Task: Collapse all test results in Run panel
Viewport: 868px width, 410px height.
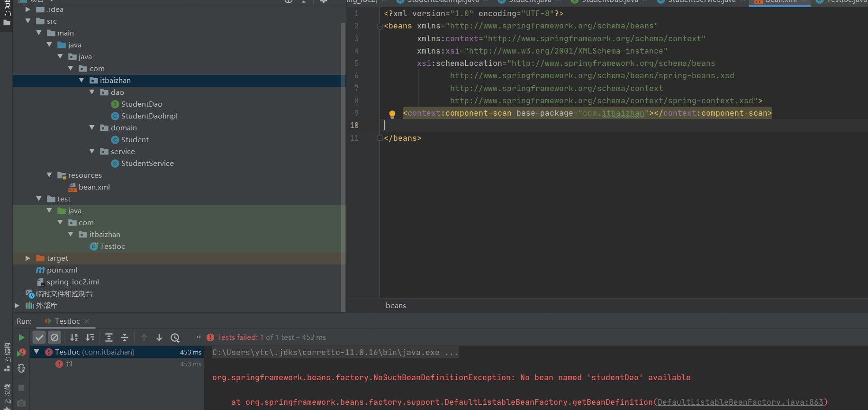Action: [125, 337]
